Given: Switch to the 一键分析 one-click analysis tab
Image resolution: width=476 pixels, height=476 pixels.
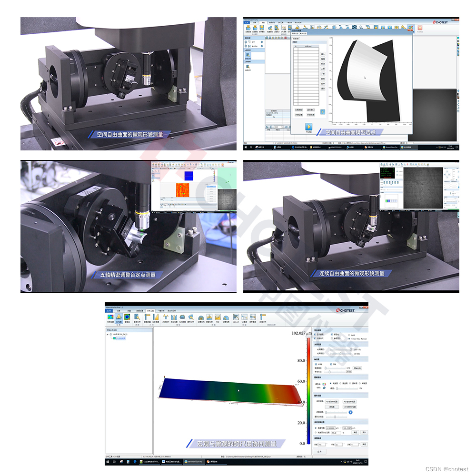Looking at the screenshot, I should point(161,311).
